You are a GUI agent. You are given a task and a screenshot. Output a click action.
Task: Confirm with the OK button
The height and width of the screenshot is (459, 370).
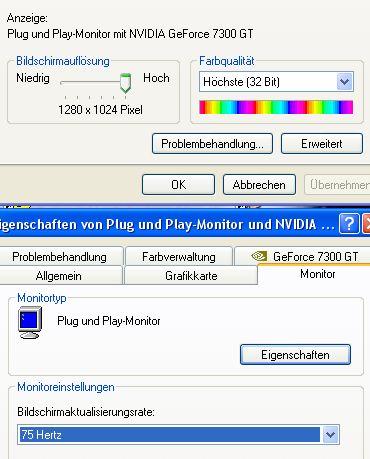(178, 184)
